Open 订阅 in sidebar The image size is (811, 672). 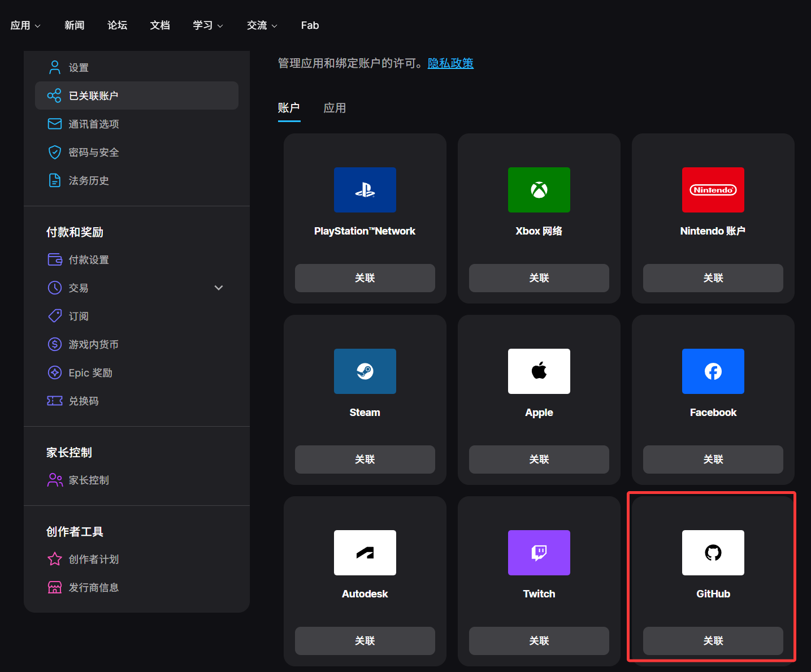click(137, 316)
